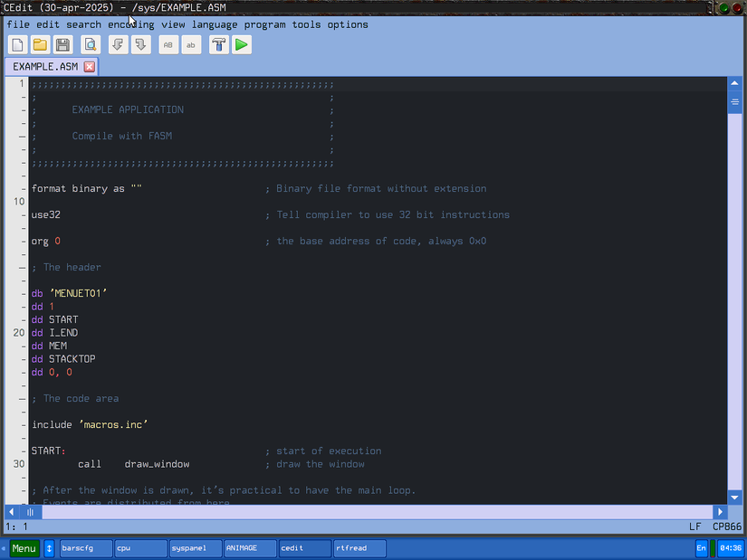Select the EXAMPLE.ASM tab
Viewport: 747px width, 560px height.
point(45,67)
